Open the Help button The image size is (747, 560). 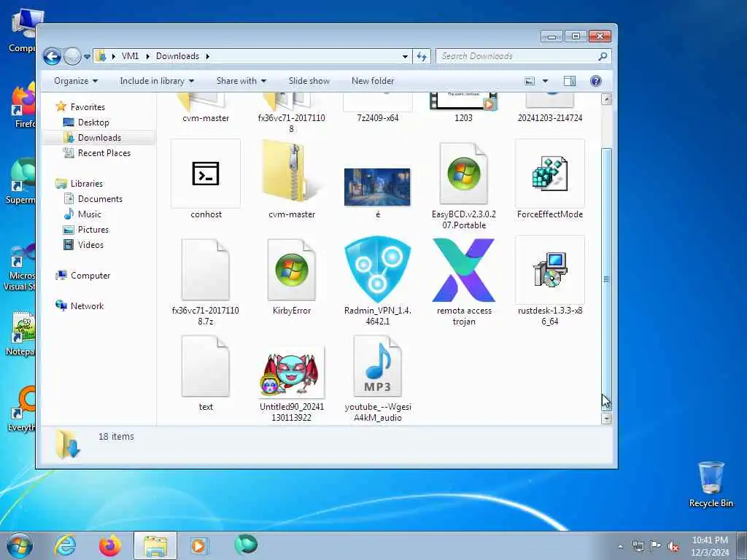(x=595, y=81)
